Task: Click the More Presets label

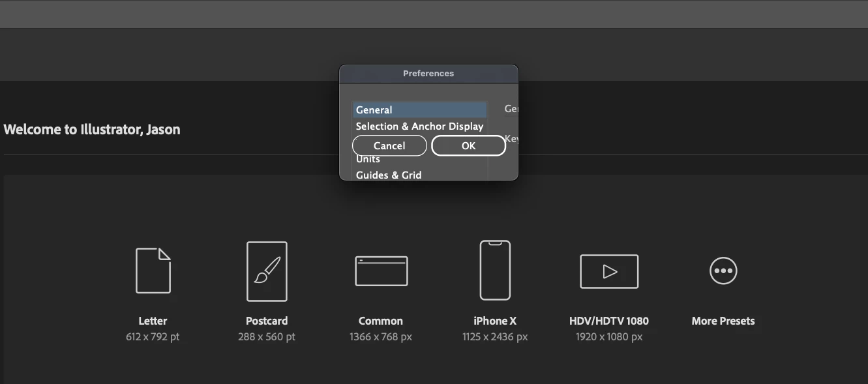Action: (x=723, y=321)
